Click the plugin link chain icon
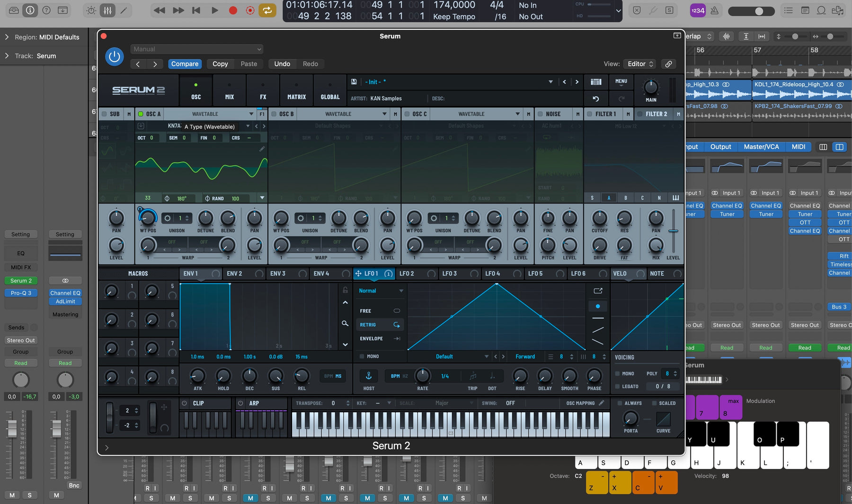Viewport: 852px width, 504px height. (668, 64)
